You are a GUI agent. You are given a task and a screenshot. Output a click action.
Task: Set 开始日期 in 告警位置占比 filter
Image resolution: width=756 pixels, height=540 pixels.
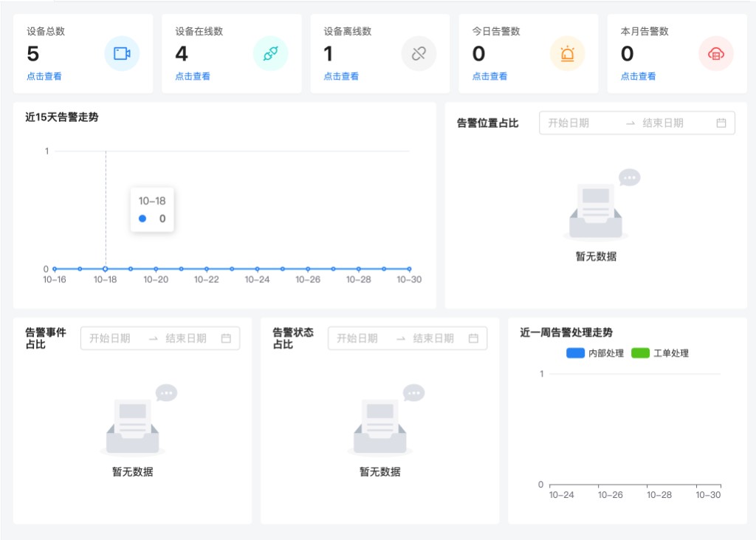569,123
